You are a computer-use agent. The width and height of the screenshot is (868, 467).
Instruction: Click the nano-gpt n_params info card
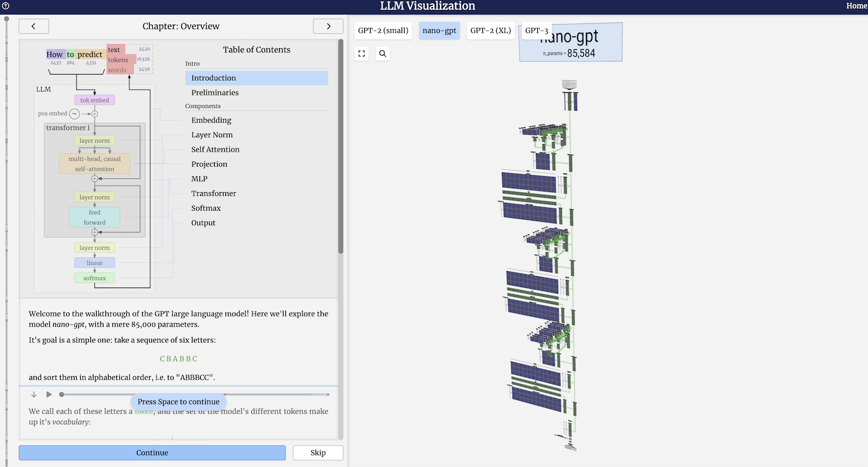click(571, 42)
